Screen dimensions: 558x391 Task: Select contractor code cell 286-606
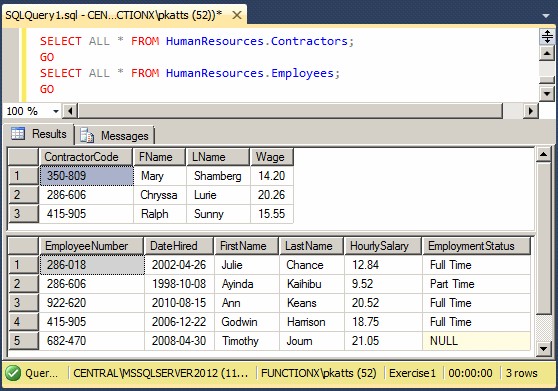click(x=86, y=195)
